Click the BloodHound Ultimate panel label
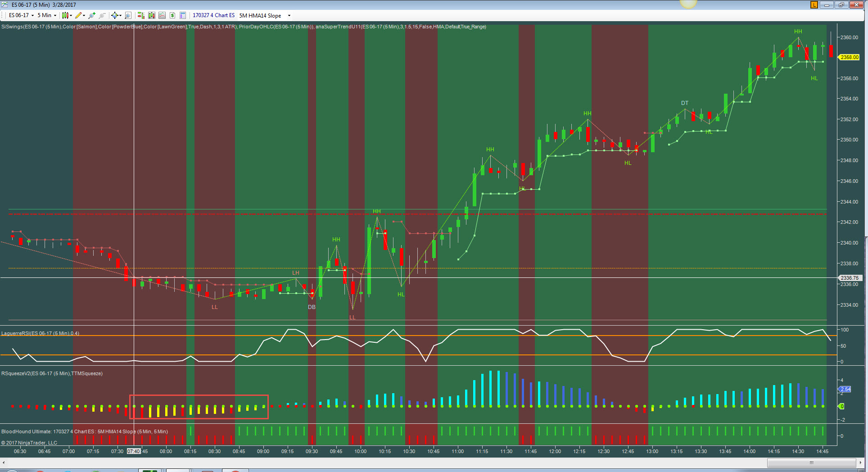This screenshot has height=472, width=868. coord(85,431)
